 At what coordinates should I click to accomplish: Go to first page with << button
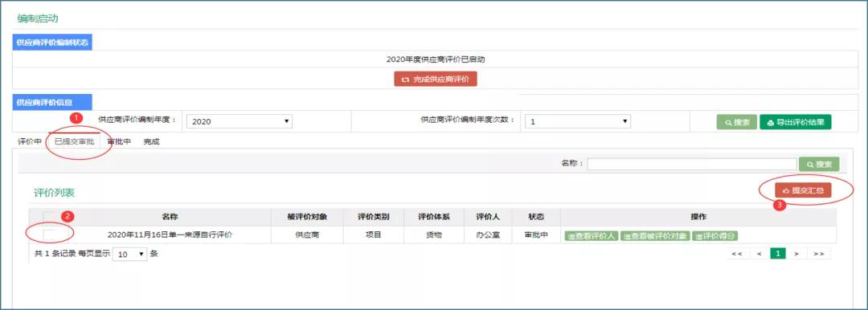pyautogui.click(x=736, y=254)
